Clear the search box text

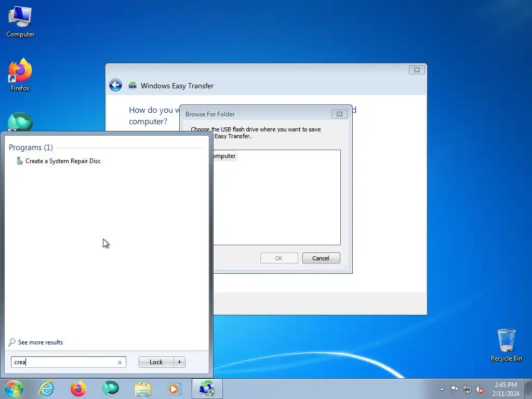point(120,362)
